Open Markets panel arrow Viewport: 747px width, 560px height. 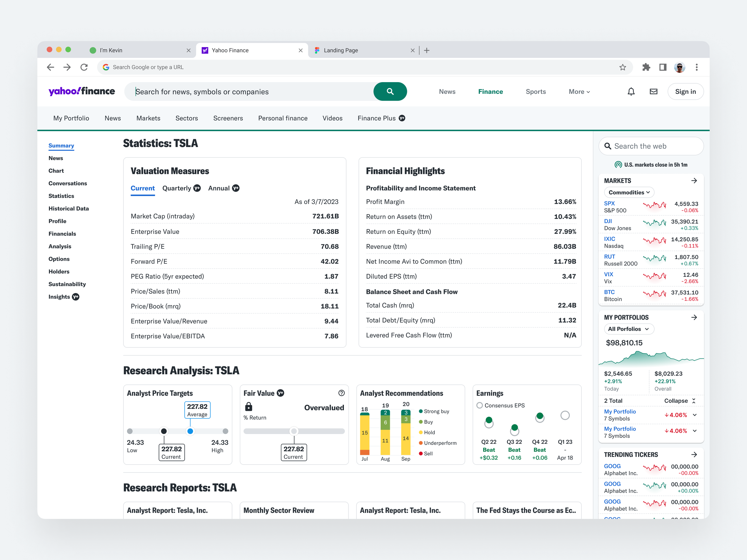point(694,181)
